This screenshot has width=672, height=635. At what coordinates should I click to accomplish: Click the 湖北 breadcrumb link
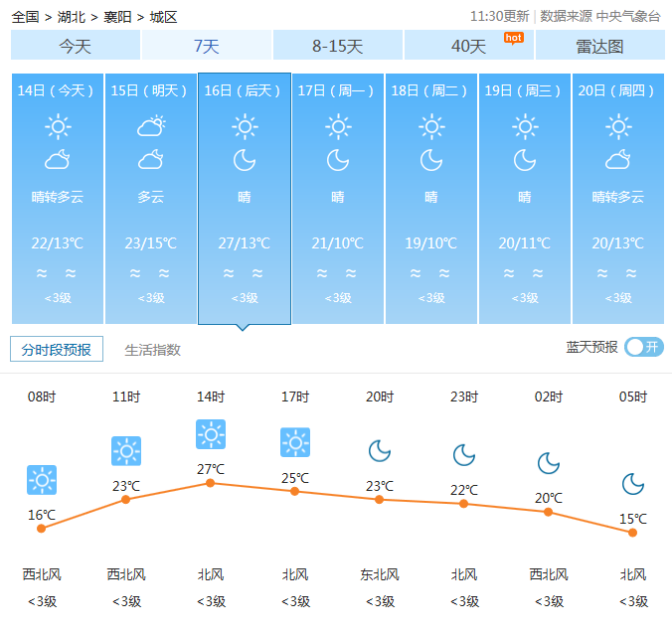coord(71,17)
